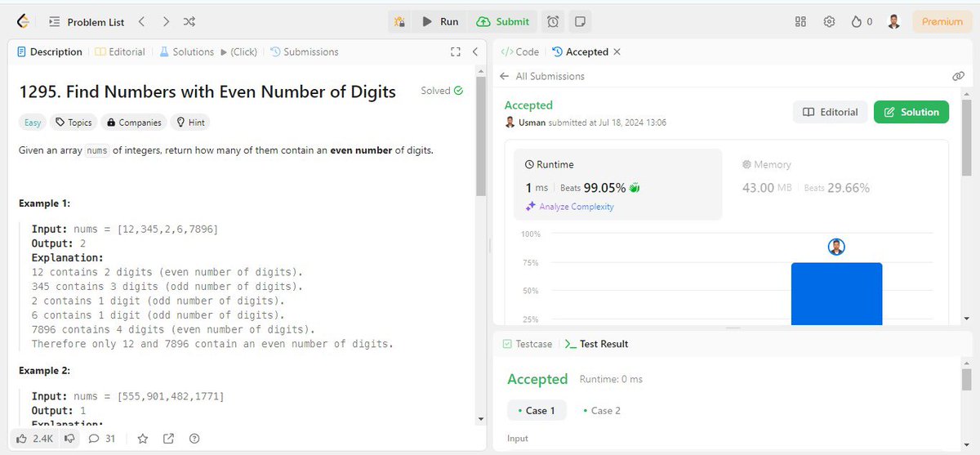Open settings gear icon

(829, 22)
